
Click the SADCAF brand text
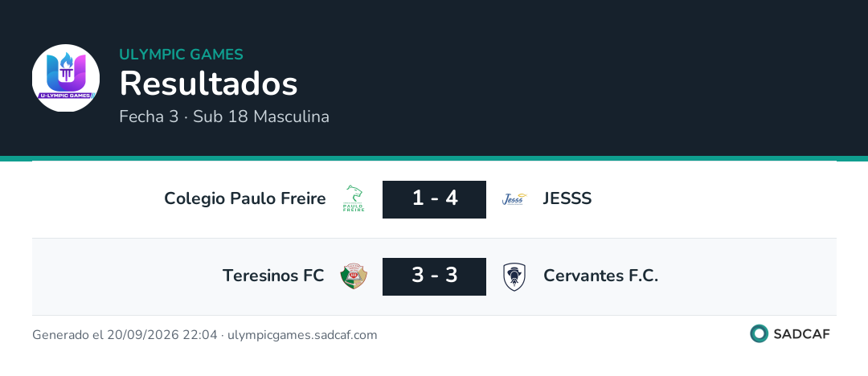tap(801, 334)
